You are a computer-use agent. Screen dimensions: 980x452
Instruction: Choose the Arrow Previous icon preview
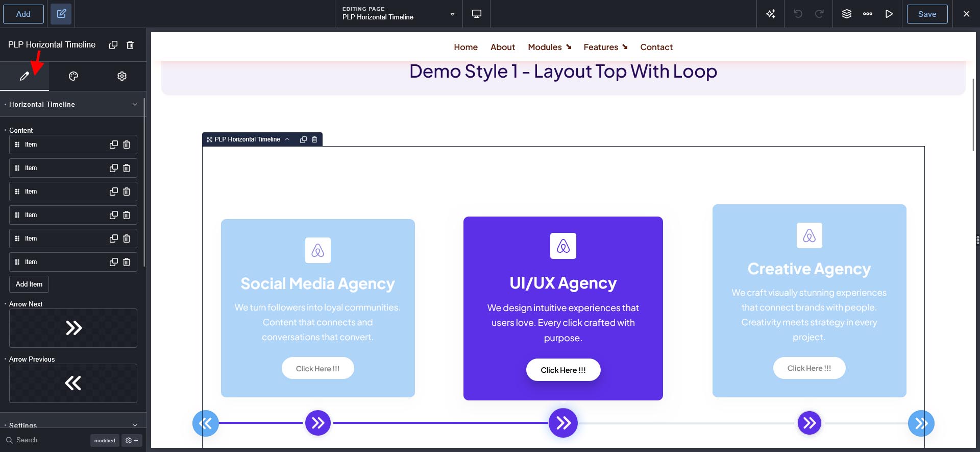[73, 383]
